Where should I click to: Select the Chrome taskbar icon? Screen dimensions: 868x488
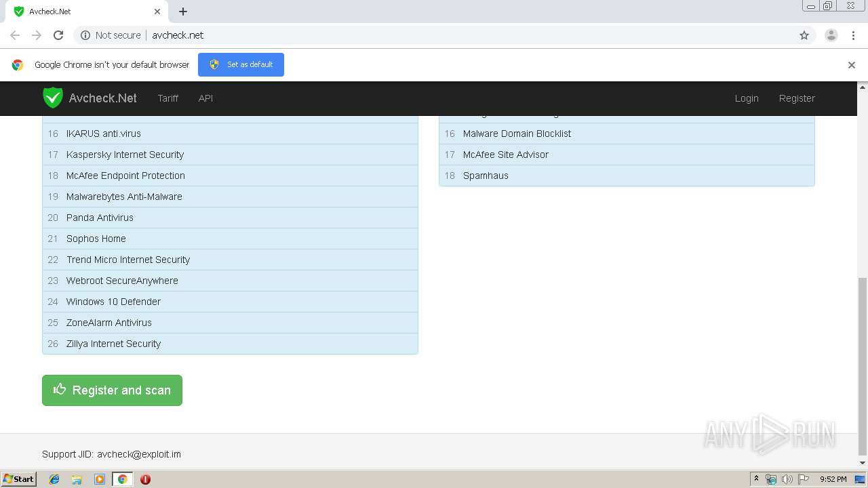[x=122, y=479]
